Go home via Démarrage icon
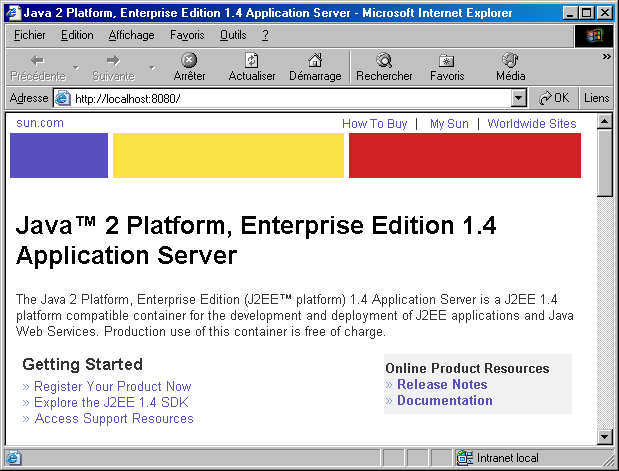This screenshot has width=619, height=471. coord(315,60)
